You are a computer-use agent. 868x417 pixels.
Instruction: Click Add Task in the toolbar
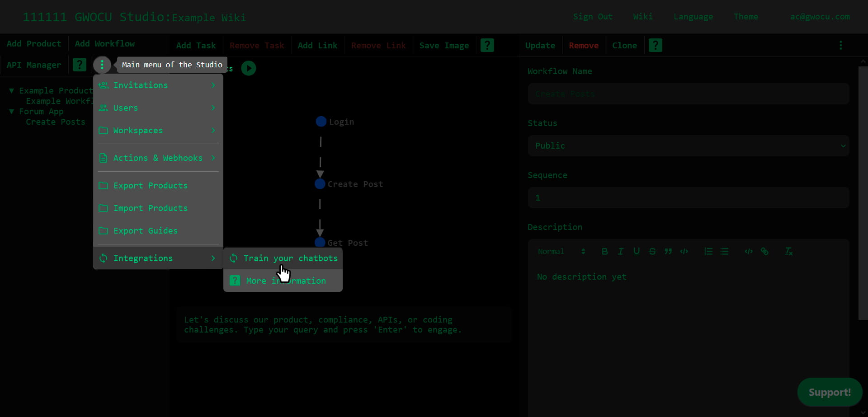coord(196,46)
